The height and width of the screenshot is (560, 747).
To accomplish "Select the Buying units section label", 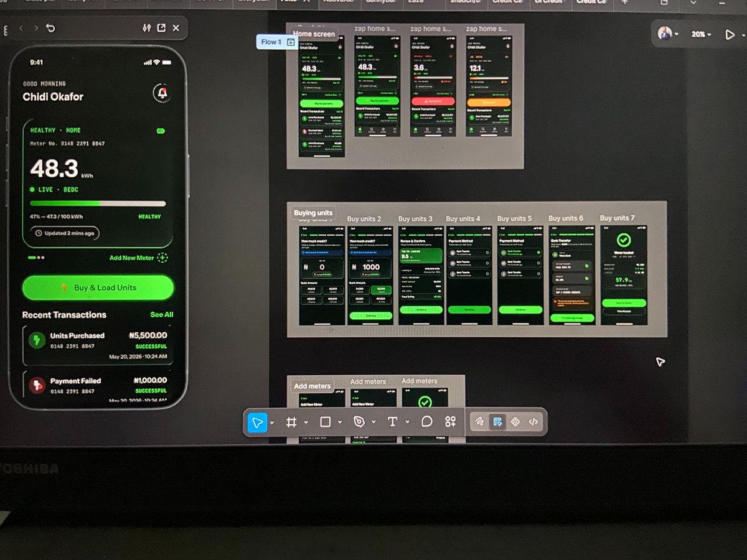I will 313,213.
